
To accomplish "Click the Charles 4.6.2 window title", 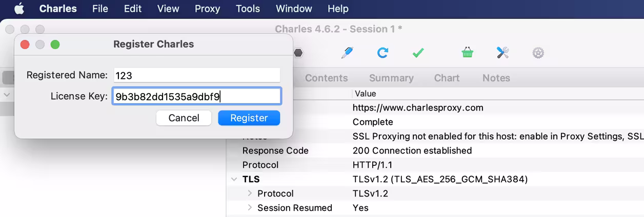I will click(338, 29).
